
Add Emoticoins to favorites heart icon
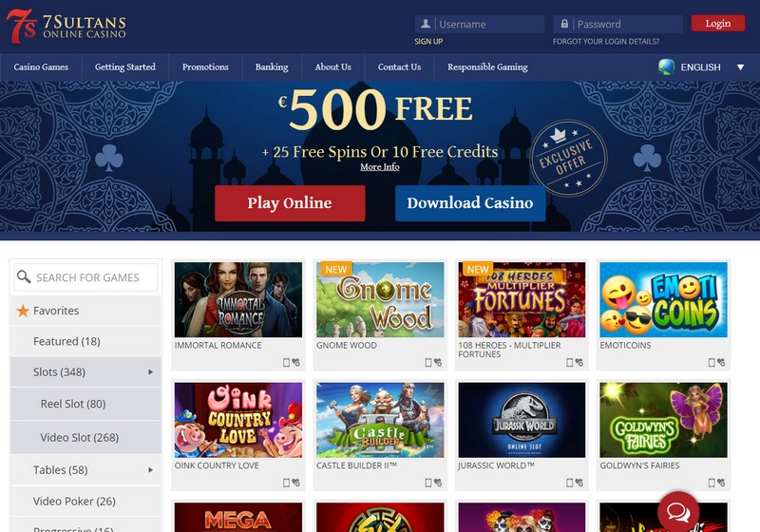click(721, 362)
